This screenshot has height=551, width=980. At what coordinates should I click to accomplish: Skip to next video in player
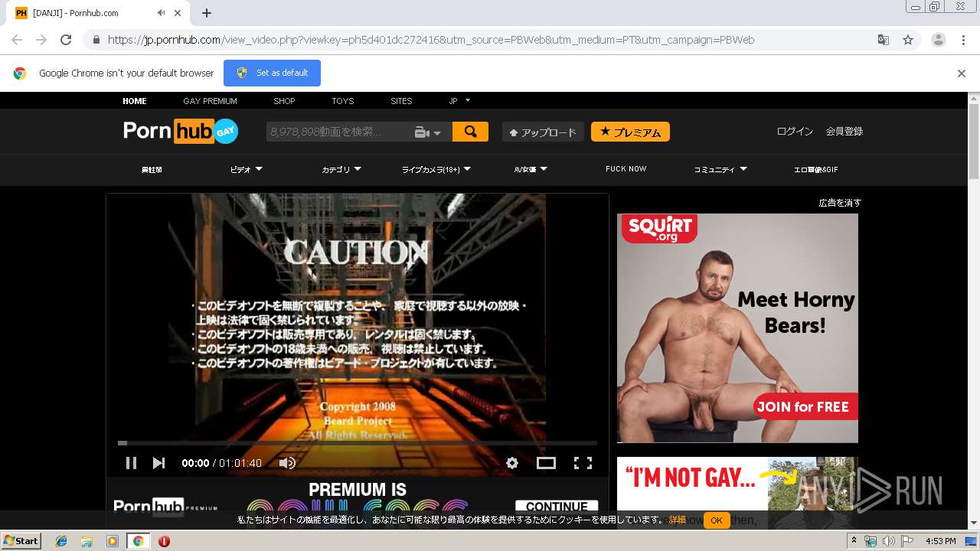click(x=158, y=463)
